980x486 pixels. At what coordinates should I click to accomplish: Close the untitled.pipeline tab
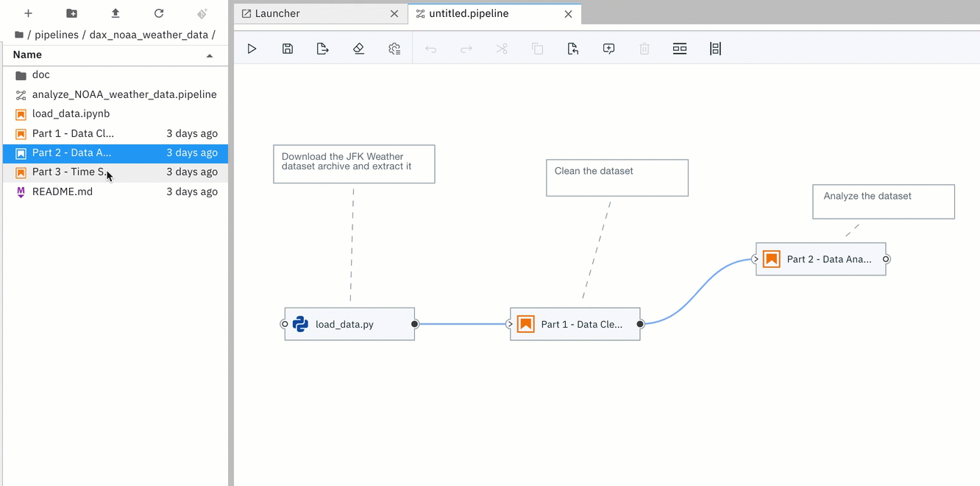[568, 13]
